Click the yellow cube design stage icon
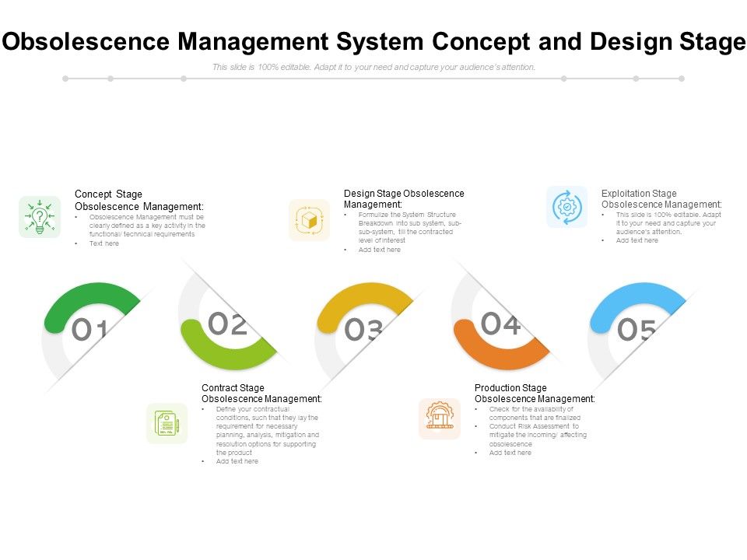 pos(309,220)
